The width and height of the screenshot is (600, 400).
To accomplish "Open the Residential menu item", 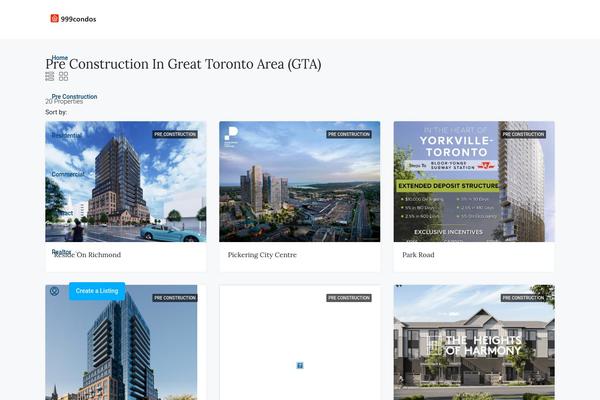I will click(67, 136).
